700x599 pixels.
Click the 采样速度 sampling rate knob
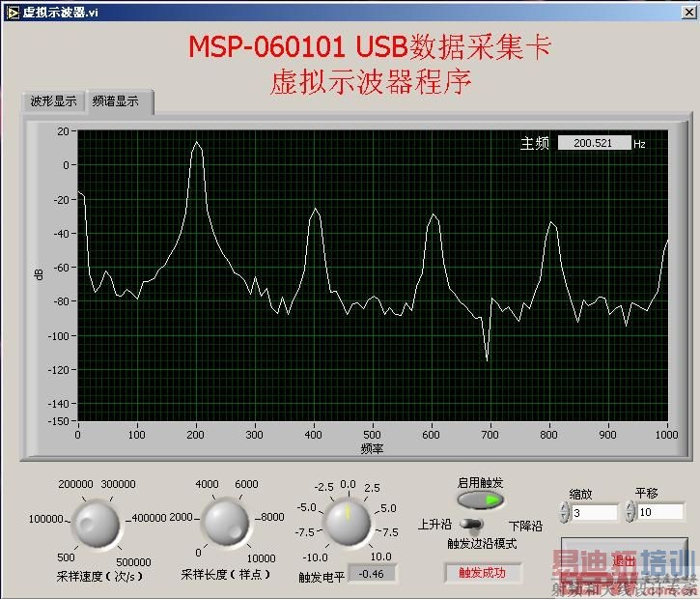97,523
